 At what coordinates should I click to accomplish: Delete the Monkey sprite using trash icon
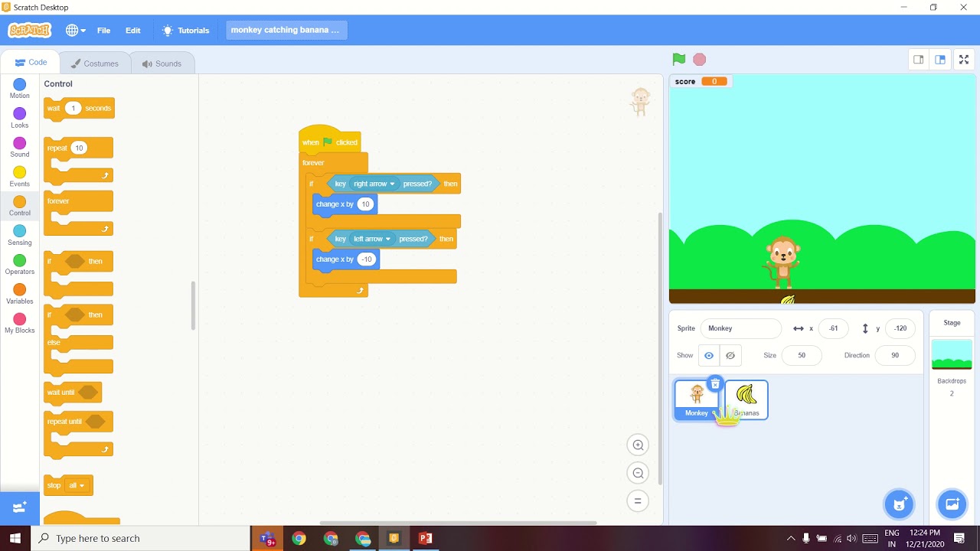tap(715, 384)
